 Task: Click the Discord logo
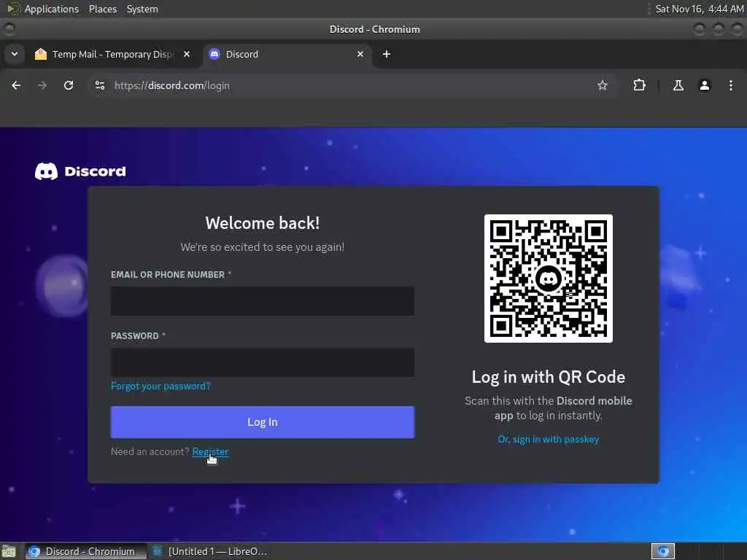[80, 171]
